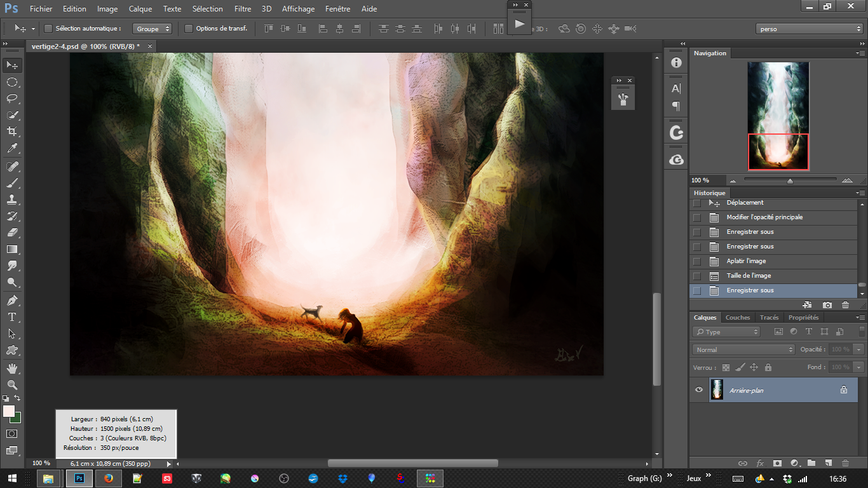Hide the Arrière-plan layer visibility eye
The image size is (868, 488).
pyautogui.click(x=699, y=390)
